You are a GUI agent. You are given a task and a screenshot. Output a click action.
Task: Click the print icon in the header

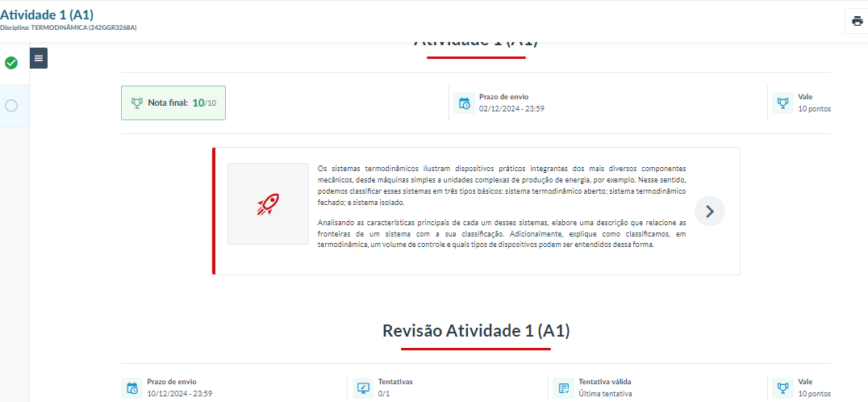point(857,21)
